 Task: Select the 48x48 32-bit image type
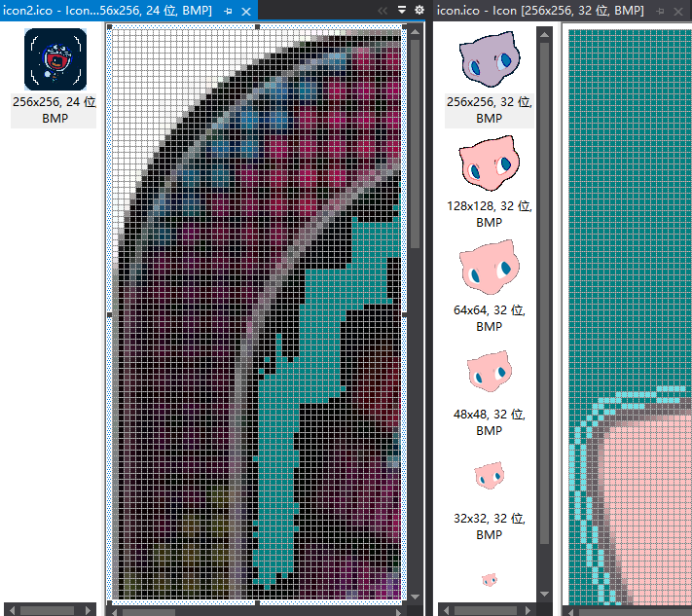point(489,372)
